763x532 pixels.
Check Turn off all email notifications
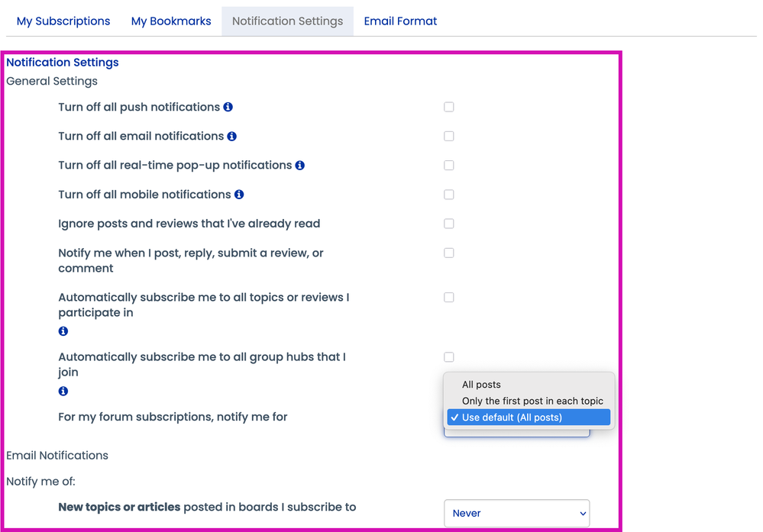(449, 137)
